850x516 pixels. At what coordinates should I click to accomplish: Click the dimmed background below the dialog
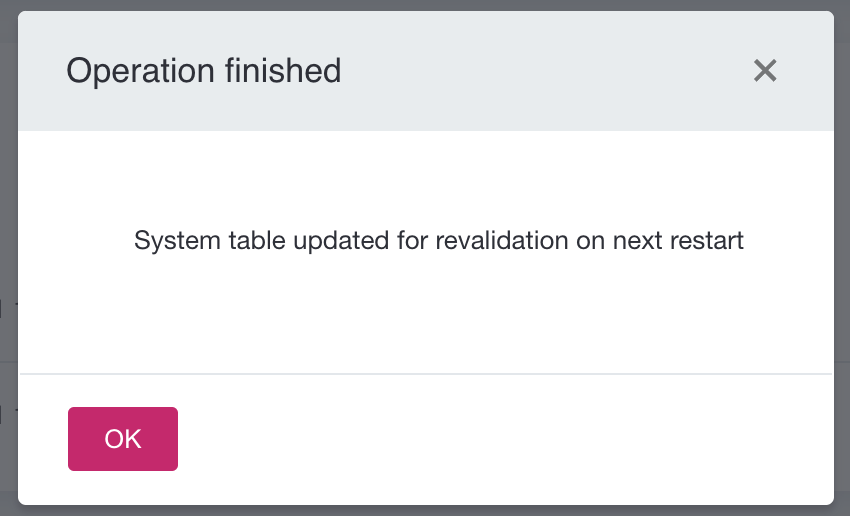point(425,511)
